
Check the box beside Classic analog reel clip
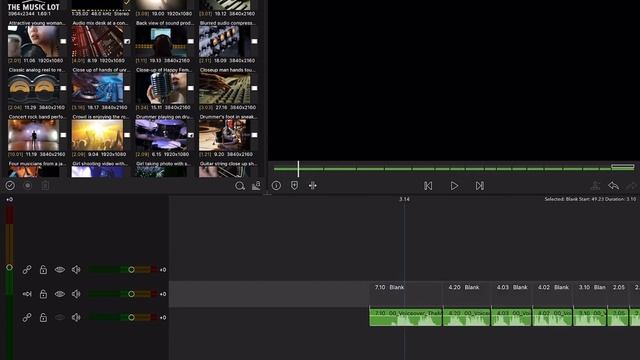[x=63, y=88]
